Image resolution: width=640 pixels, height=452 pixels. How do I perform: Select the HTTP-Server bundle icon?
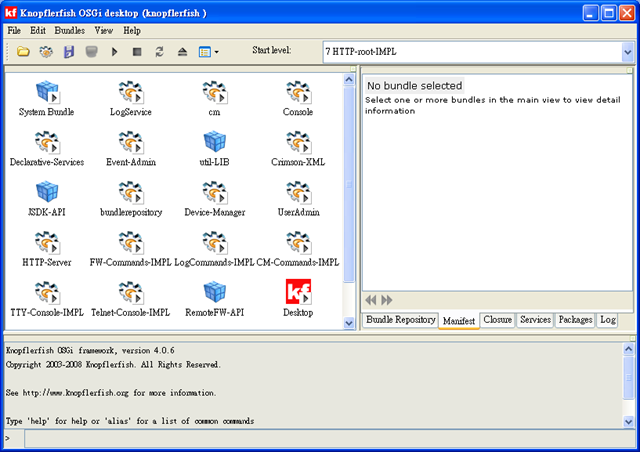pos(47,242)
